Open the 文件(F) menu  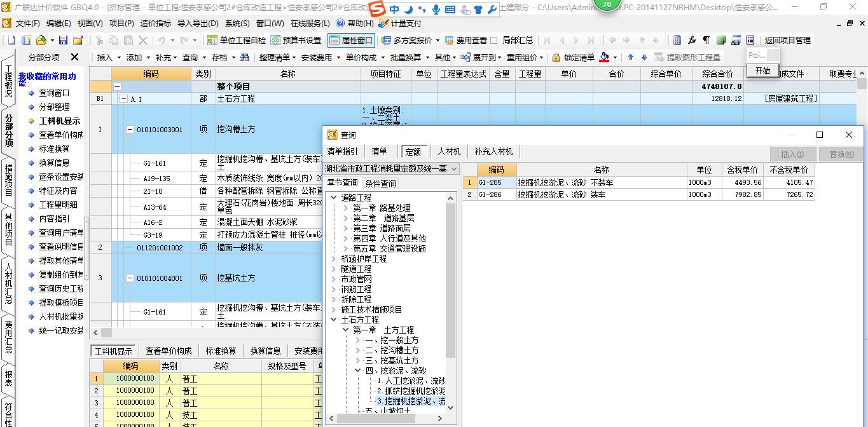(x=27, y=24)
